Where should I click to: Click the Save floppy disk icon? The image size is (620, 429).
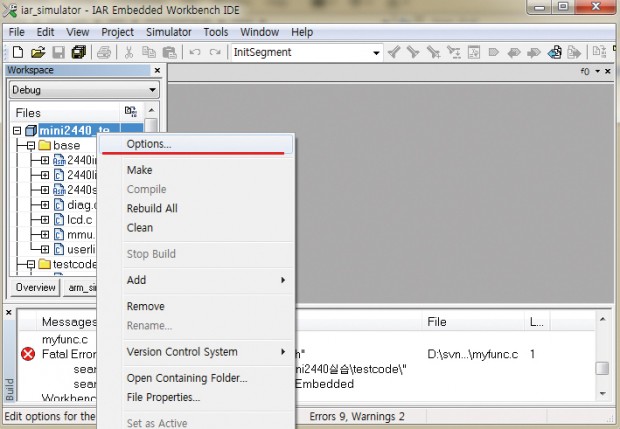(x=59, y=52)
